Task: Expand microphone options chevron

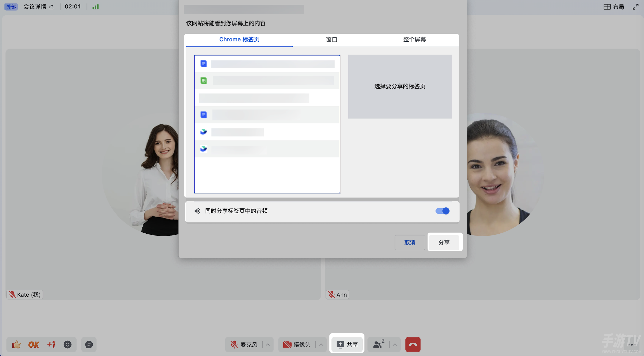Action: [268, 344]
